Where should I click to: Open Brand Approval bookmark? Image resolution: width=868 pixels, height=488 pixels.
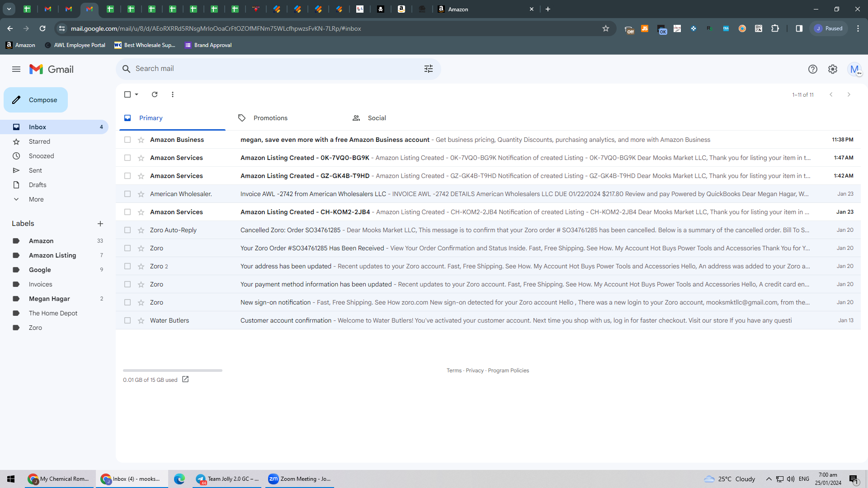point(208,45)
